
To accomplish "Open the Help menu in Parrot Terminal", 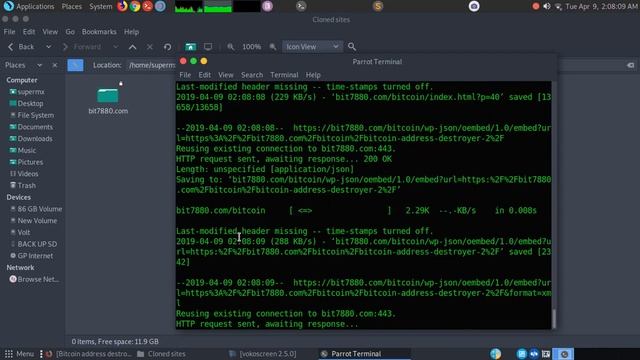I will coord(313,75).
